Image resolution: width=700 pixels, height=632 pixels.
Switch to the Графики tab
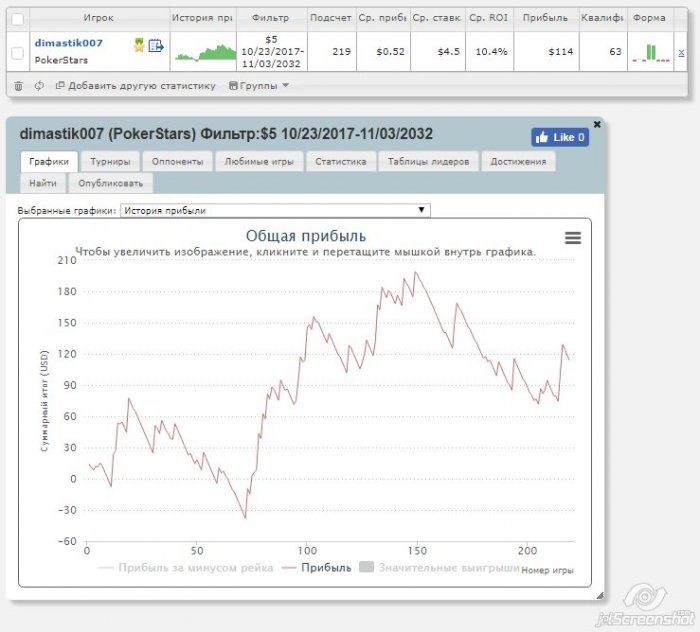pos(49,162)
